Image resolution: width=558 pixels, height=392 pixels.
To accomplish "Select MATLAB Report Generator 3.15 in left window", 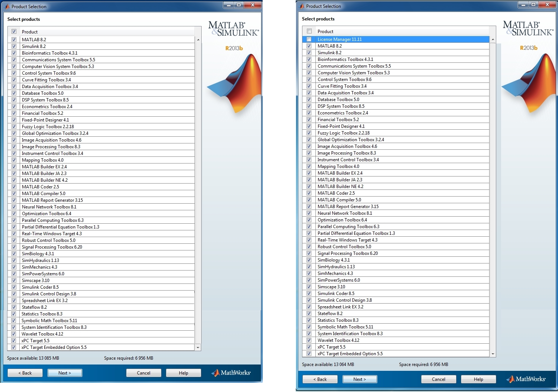I will point(101,200).
